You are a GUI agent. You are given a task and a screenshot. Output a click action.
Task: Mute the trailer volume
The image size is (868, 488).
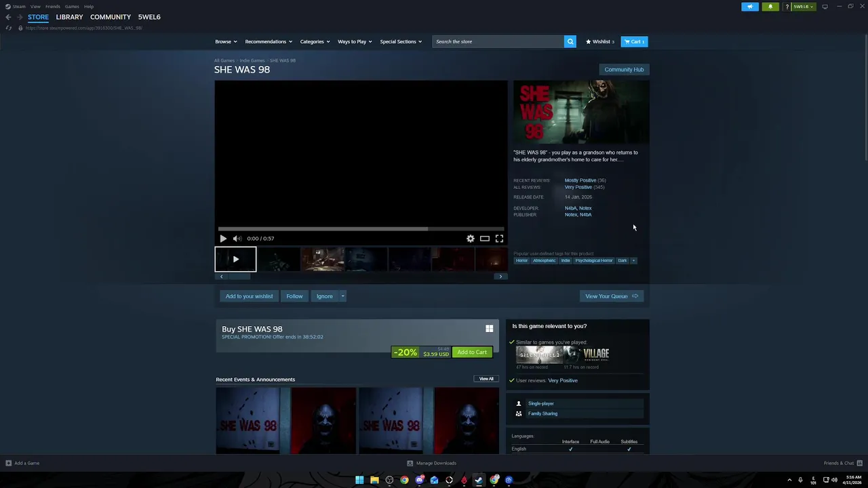237,239
